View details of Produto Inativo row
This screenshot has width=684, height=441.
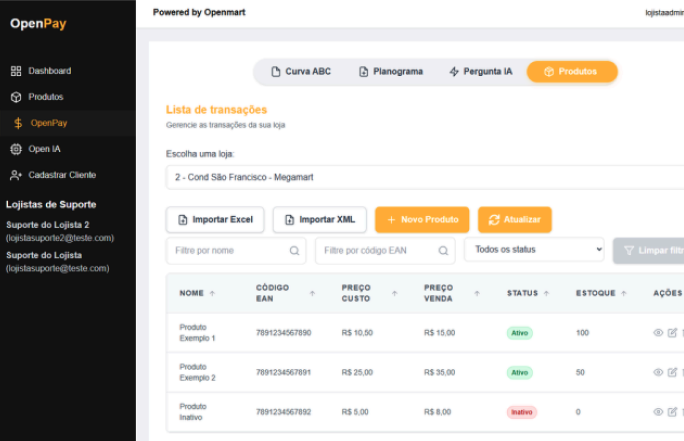[x=658, y=412]
